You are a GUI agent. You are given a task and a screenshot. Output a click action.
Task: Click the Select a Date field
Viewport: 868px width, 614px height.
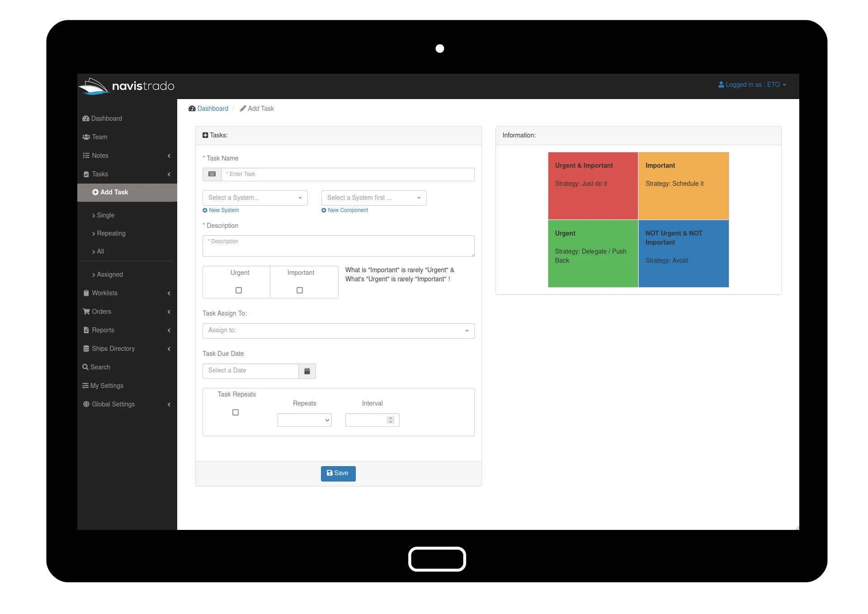point(250,371)
